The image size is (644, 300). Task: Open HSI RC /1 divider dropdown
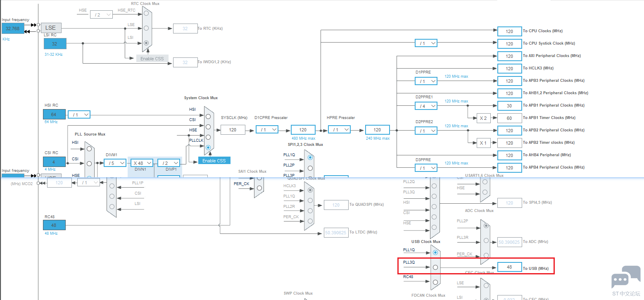point(79,114)
